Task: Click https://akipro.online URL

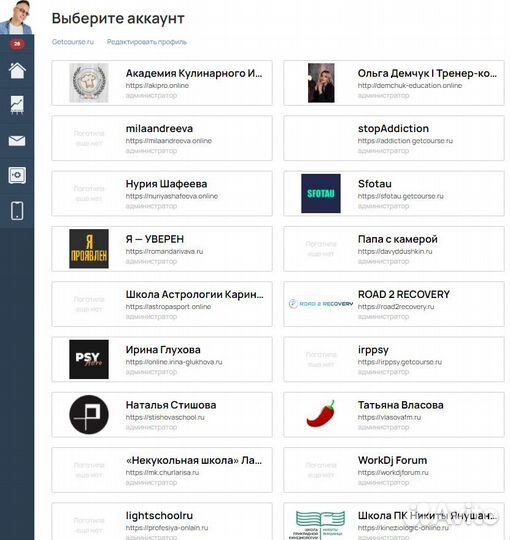Action: tap(157, 85)
